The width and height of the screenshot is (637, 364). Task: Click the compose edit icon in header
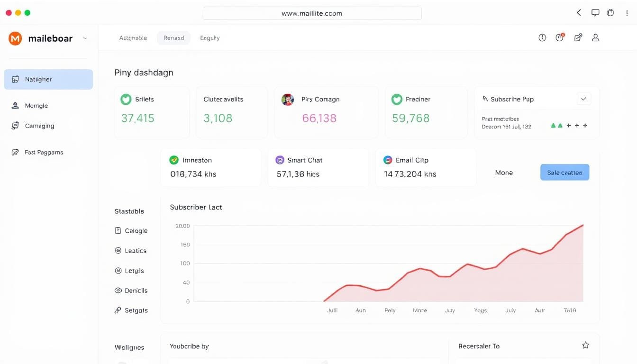[x=578, y=37]
